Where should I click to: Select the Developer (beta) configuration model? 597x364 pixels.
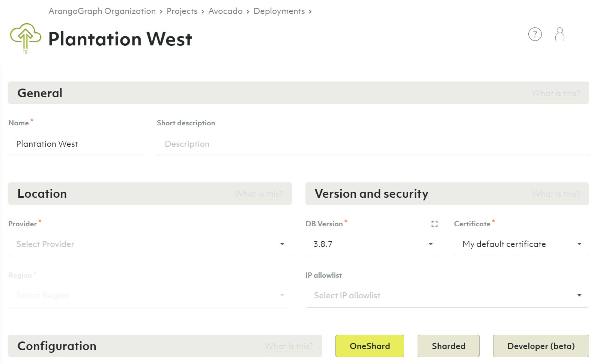[541, 346]
